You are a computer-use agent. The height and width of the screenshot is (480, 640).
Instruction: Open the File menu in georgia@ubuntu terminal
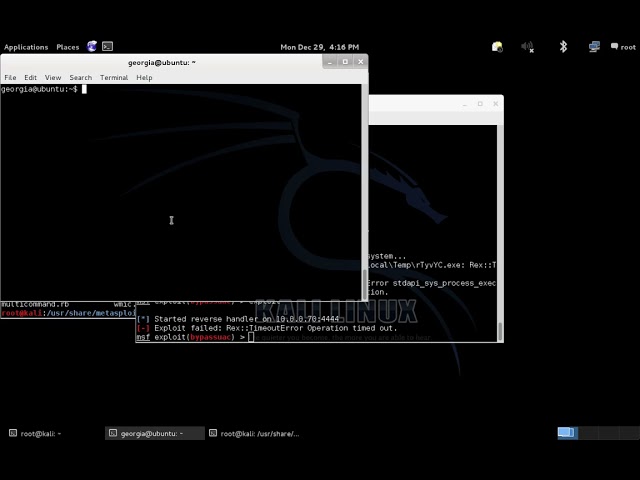tap(10, 78)
